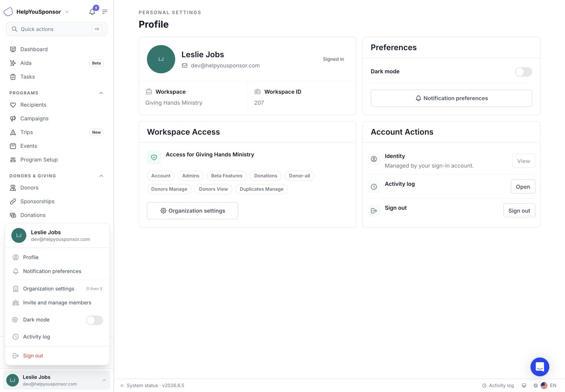This screenshot has width=565, height=392.
Task: Click the Workspace ID value 207
Action: pos(259,103)
